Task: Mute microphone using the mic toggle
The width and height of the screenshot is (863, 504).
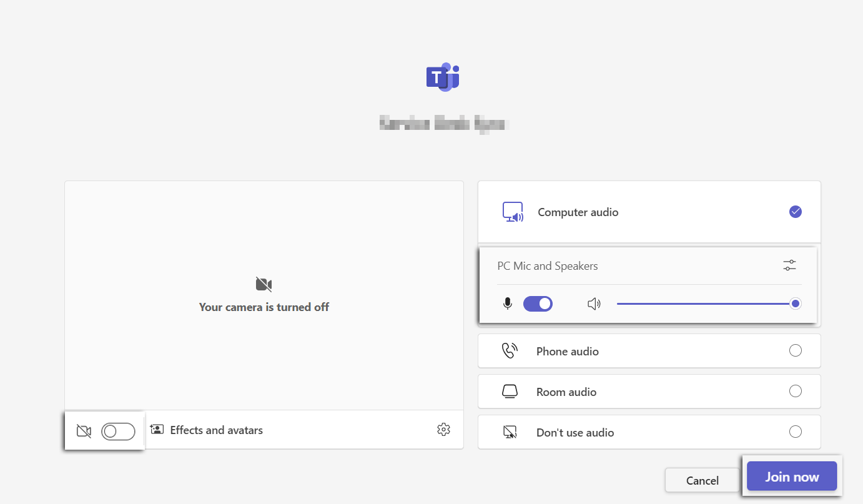Action: (x=538, y=304)
